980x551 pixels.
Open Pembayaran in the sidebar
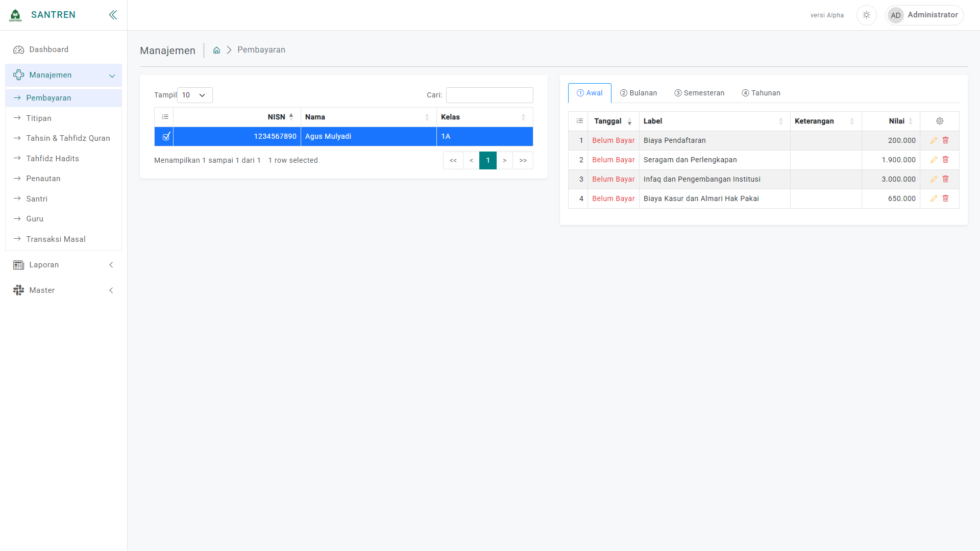click(x=63, y=98)
